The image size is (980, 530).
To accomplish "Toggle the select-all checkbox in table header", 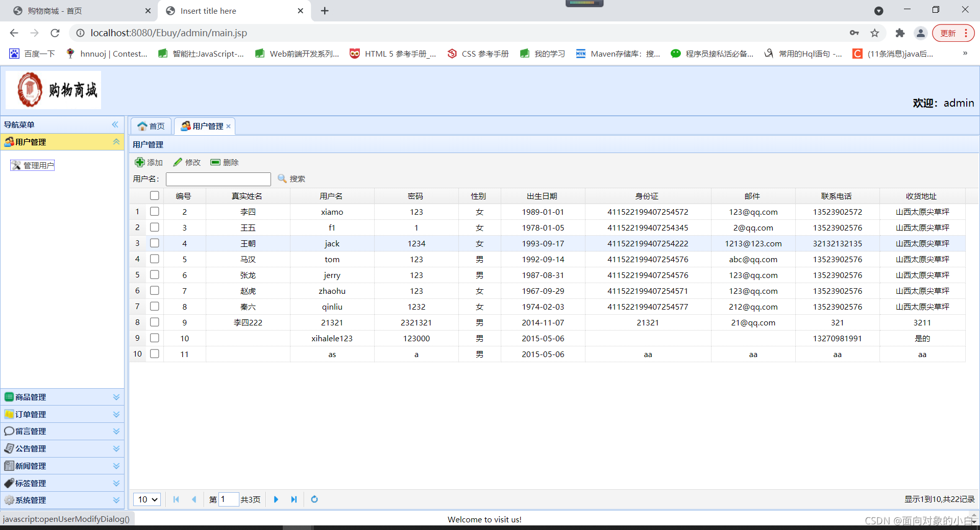I will 155,195.
